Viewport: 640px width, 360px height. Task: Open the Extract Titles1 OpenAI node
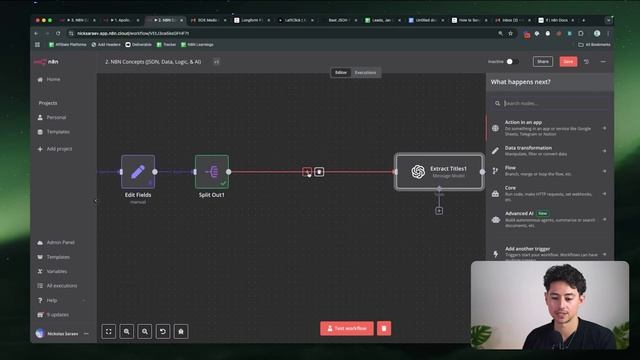439,171
